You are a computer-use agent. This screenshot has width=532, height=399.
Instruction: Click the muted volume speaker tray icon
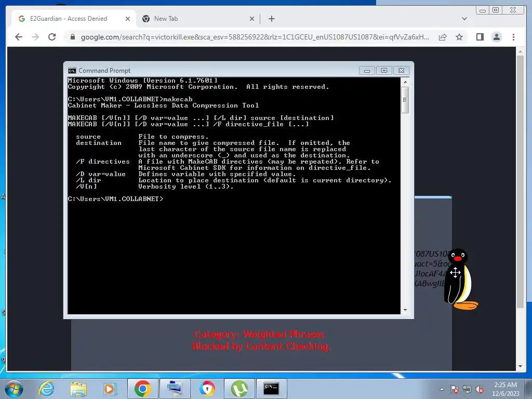[x=480, y=389]
